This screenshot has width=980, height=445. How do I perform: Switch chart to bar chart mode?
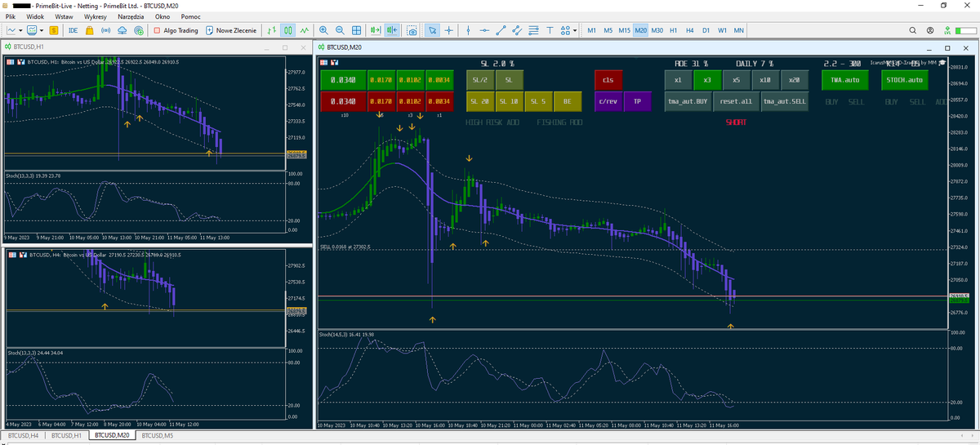tap(272, 30)
